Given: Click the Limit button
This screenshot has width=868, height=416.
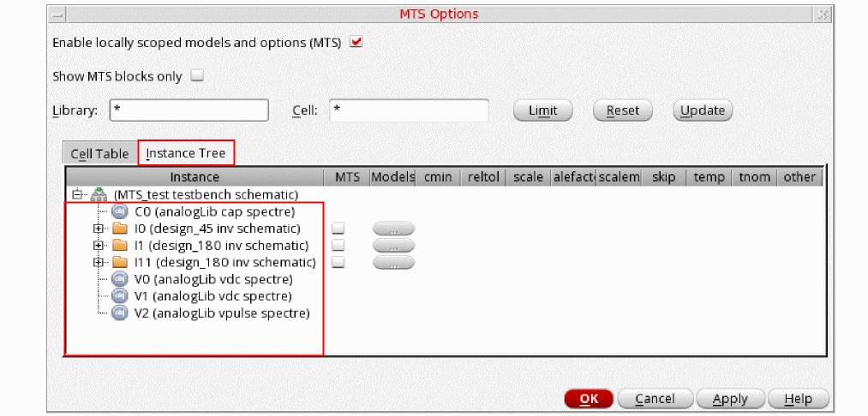Looking at the screenshot, I should pos(543,110).
